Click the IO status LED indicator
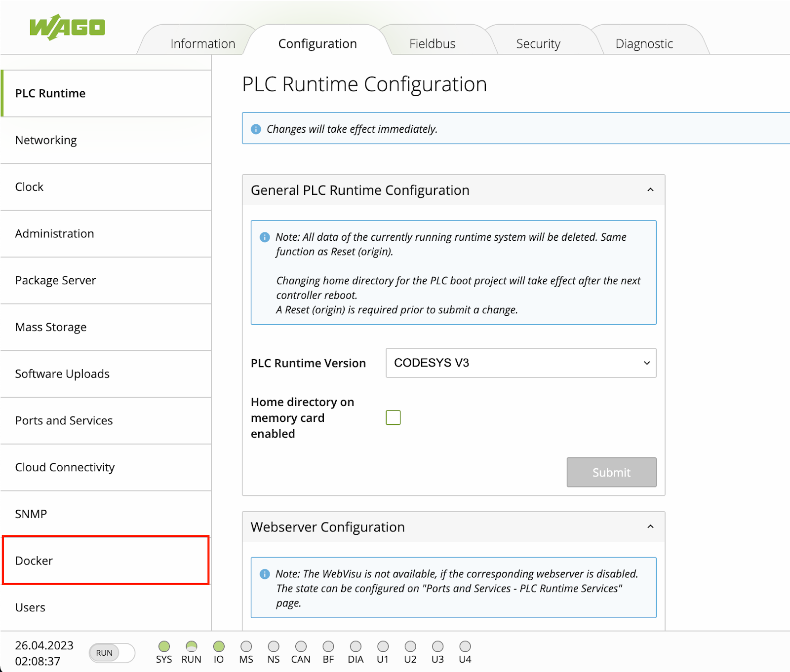Screen dimensions: 790x672 tap(219, 646)
